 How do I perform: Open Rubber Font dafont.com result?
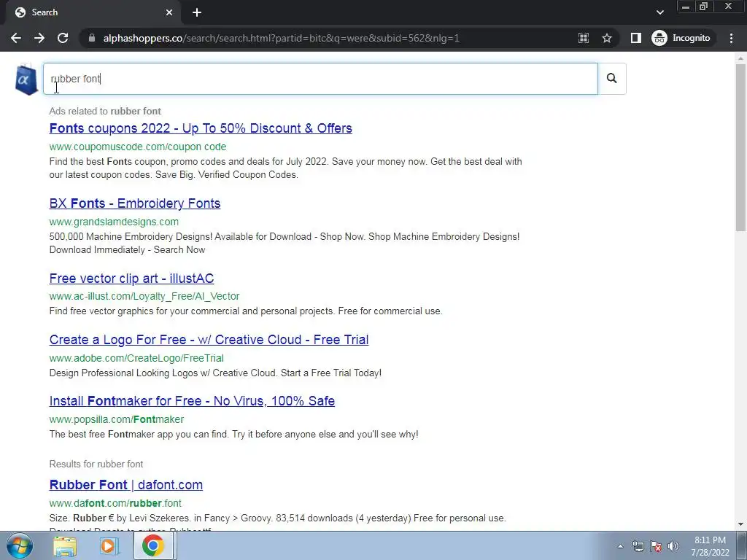tap(125, 485)
